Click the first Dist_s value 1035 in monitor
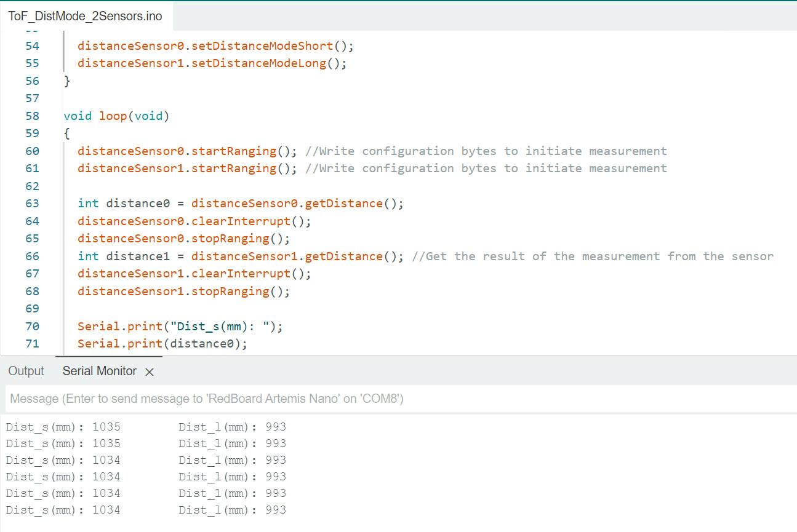 (106, 427)
